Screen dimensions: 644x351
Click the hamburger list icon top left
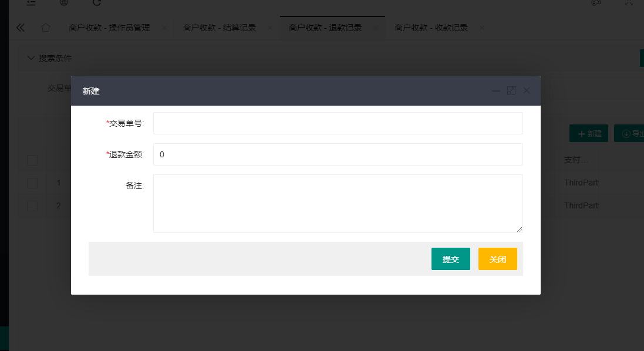point(31,3)
